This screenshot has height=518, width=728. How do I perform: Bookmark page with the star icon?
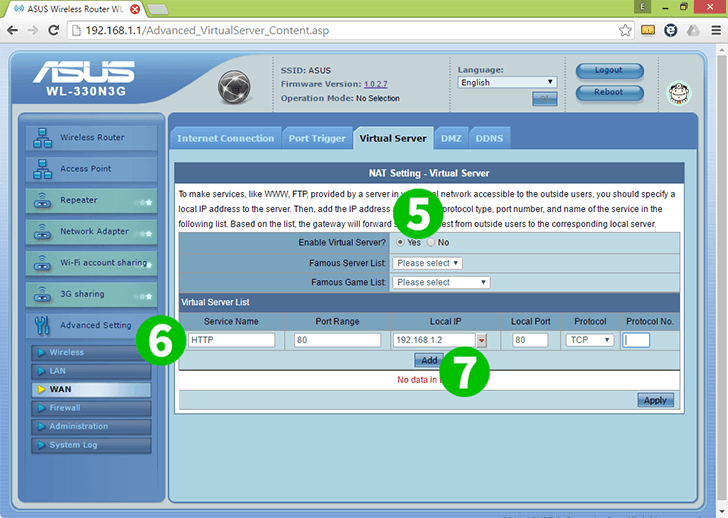(x=625, y=31)
